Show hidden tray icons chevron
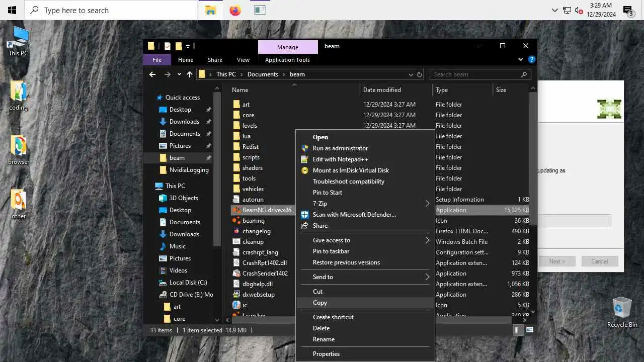Viewport: 644px width, 362px height. 555,10
